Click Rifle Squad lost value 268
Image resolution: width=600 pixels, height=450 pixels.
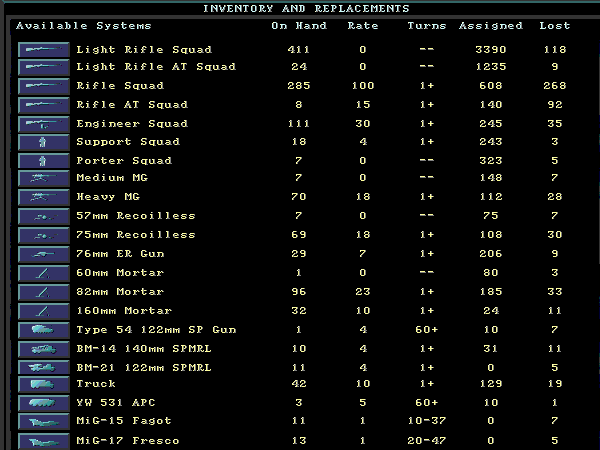555,86
